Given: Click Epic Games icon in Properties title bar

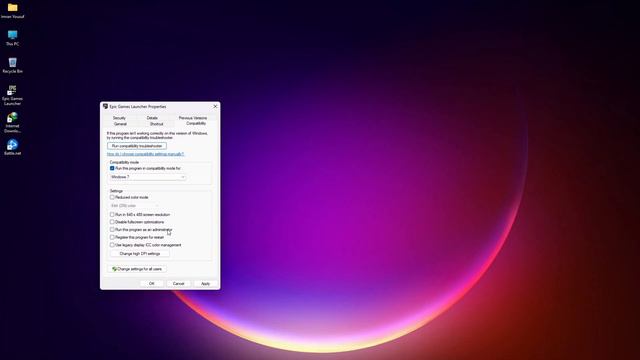Looking at the screenshot, I should click(105, 107).
